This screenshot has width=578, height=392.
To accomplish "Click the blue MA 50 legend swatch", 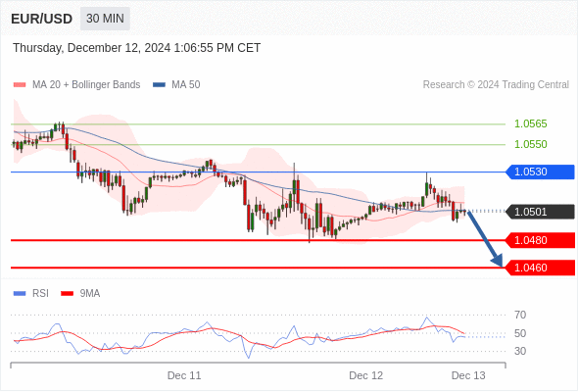I will pyautogui.click(x=160, y=85).
